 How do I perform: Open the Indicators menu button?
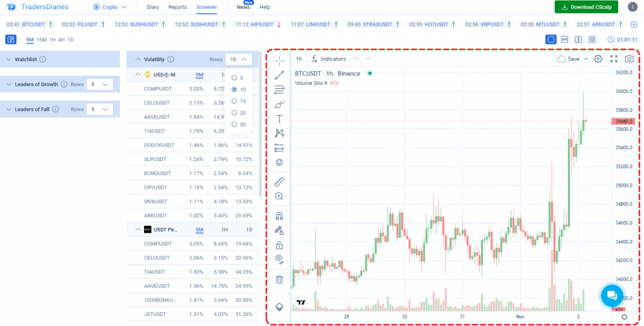pos(328,59)
